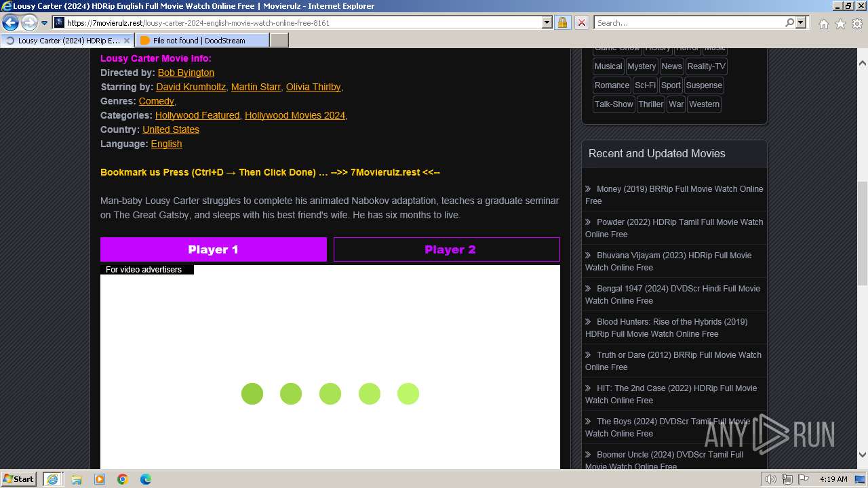Open Hollywood Featured category link
The height and width of the screenshot is (488, 868).
pos(197,115)
